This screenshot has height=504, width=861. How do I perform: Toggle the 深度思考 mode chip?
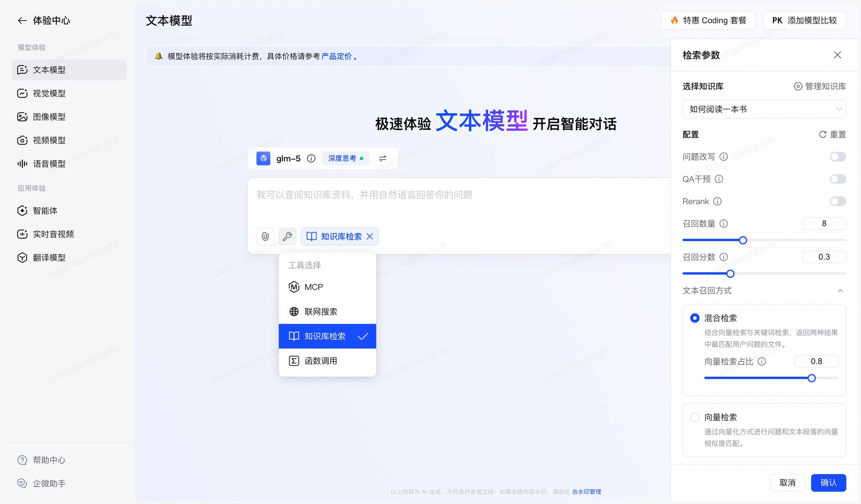[345, 158]
